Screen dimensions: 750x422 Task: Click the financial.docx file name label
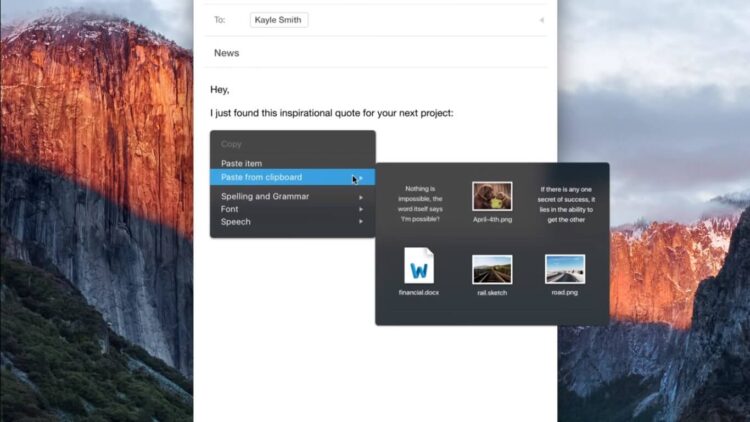[418, 293]
